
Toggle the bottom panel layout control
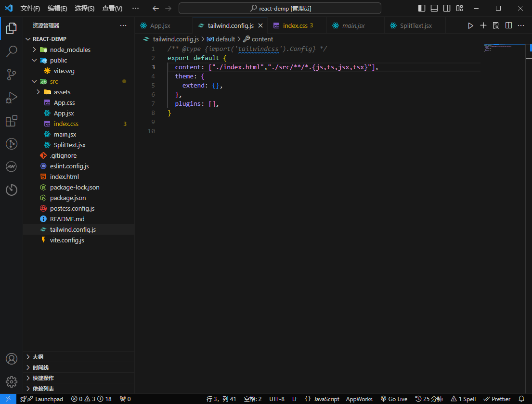434,8
